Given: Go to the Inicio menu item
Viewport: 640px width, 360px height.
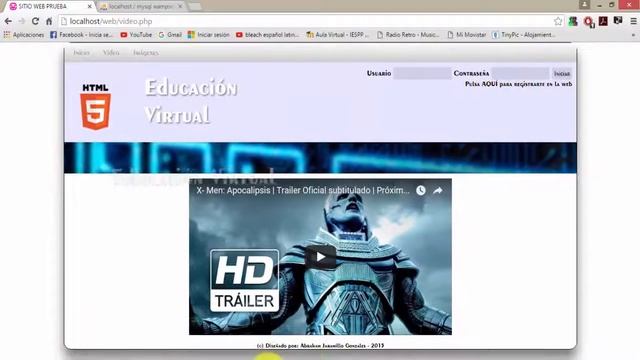Looking at the screenshot, I should tap(82, 53).
